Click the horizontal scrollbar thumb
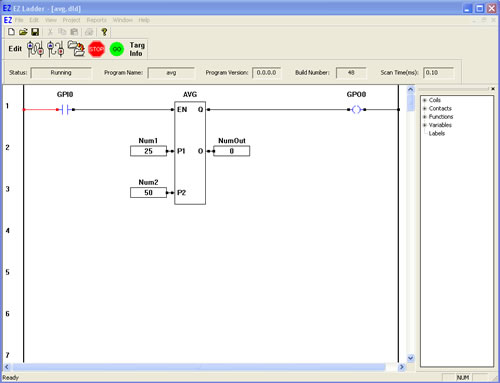This screenshot has width=500, height=383. [x=199, y=367]
